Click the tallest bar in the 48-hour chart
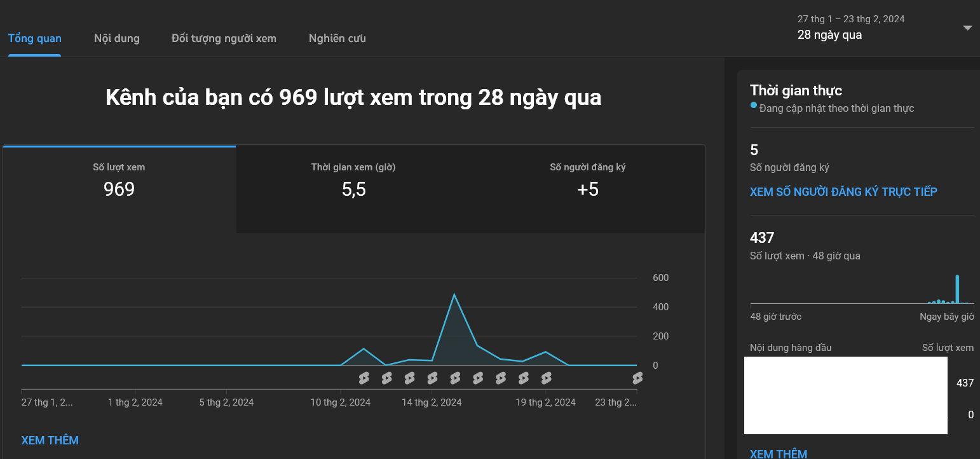The width and height of the screenshot is (980, 459). [x=957, y=289]
